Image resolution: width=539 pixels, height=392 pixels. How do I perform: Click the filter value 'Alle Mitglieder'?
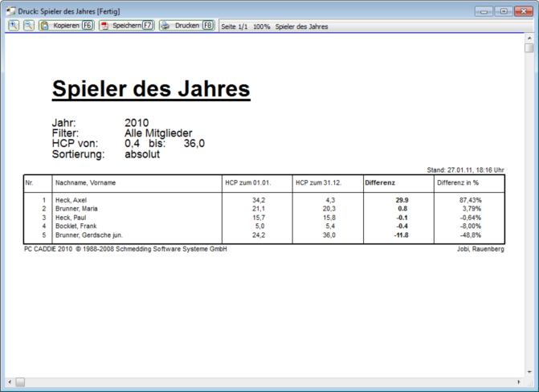(x=158, y=133)
